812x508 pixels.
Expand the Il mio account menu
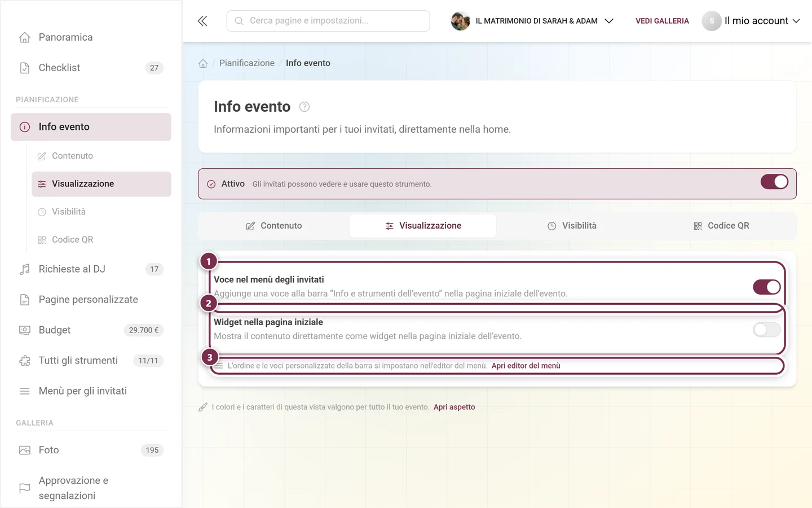(751, 21)
